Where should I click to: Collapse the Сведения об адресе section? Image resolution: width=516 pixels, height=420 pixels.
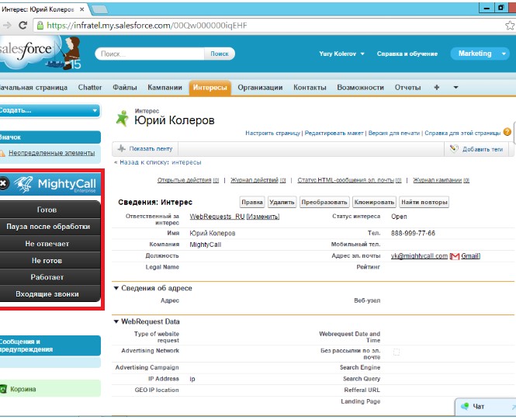[x=116, y=288]
